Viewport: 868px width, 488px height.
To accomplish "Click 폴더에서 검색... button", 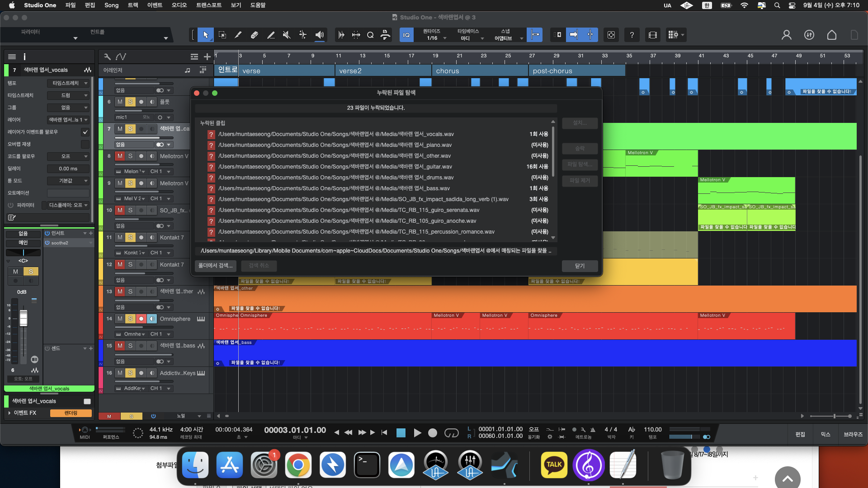I will (216, 266).
